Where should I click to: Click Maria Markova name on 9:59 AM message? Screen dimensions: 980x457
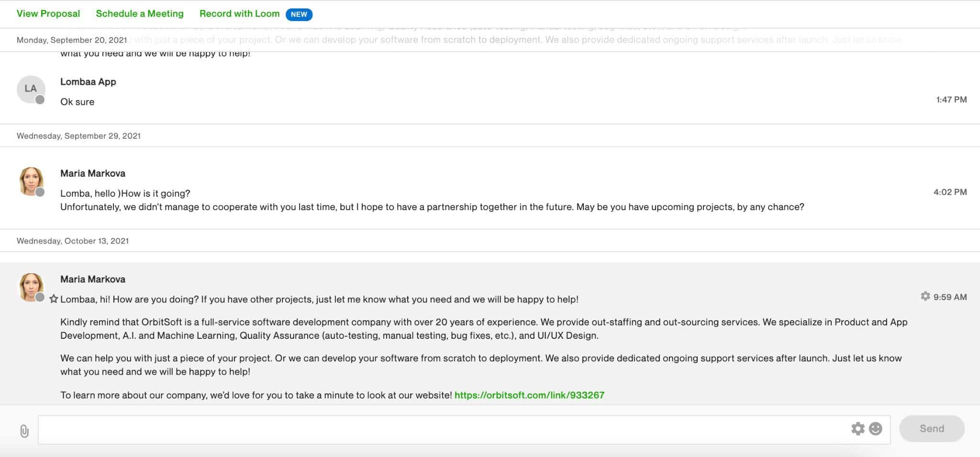[x=93, y=279]
